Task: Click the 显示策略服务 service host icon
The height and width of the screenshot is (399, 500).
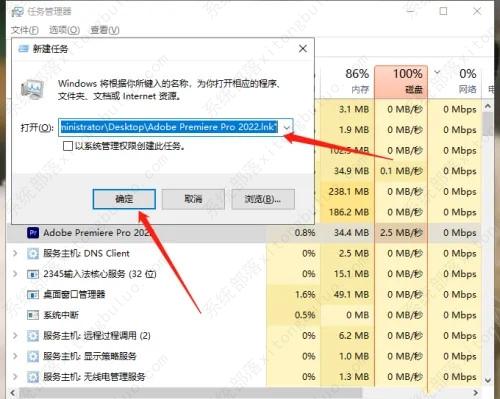Action: tap(33, 356)
